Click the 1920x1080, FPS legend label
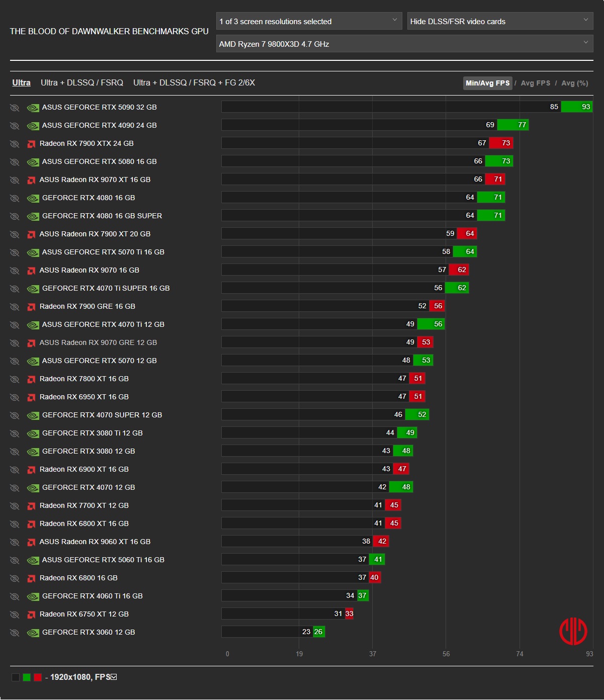The width and height of the screenshot is (604, 700). (80, 677)
